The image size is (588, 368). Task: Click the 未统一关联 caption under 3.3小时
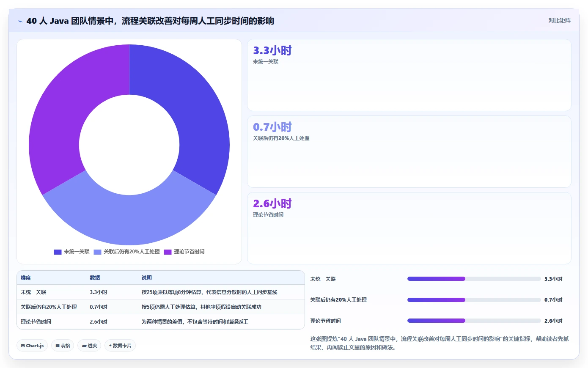tap(266, 62)
